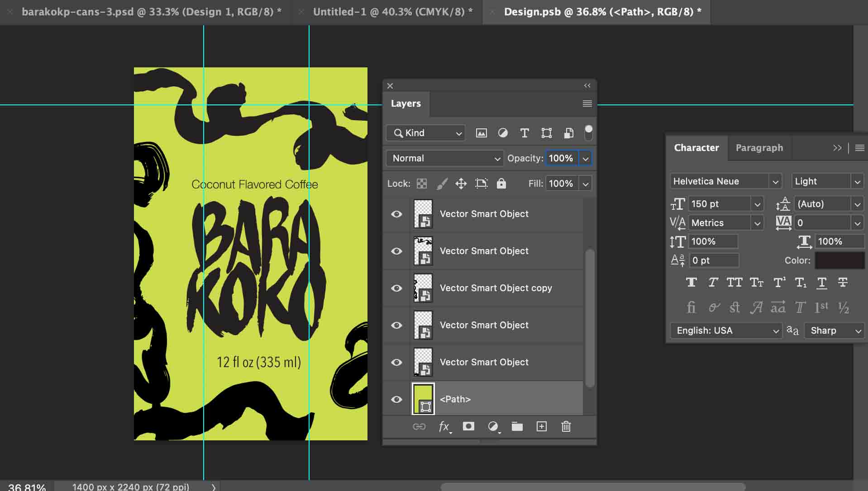Switch to the Paragraph tab
The height and width of the screenshot is (491, 868).
(x=759, y=148)
